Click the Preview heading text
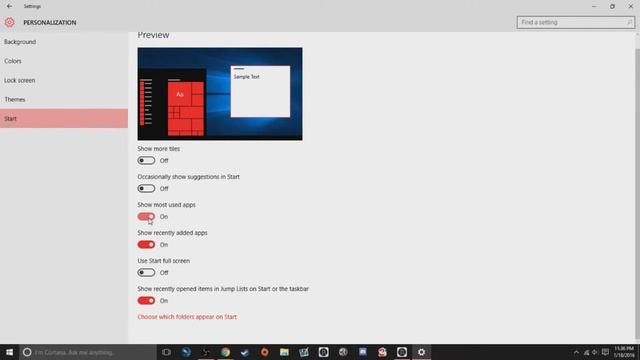640x360 pixels. tap(153, 35)
